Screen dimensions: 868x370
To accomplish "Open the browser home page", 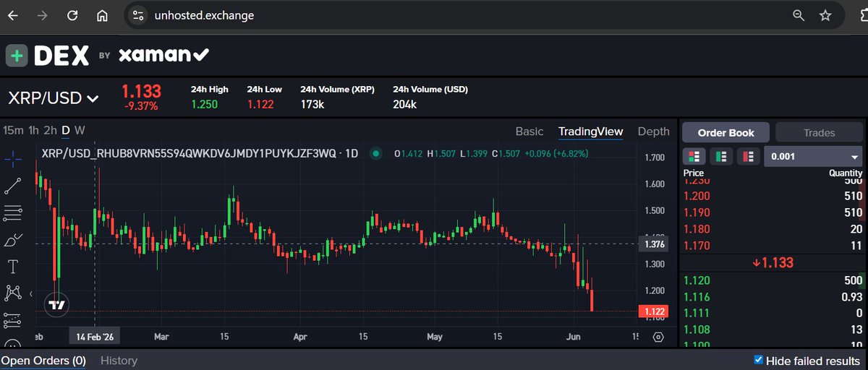I will pyautogui.click(x=103, y=15).
